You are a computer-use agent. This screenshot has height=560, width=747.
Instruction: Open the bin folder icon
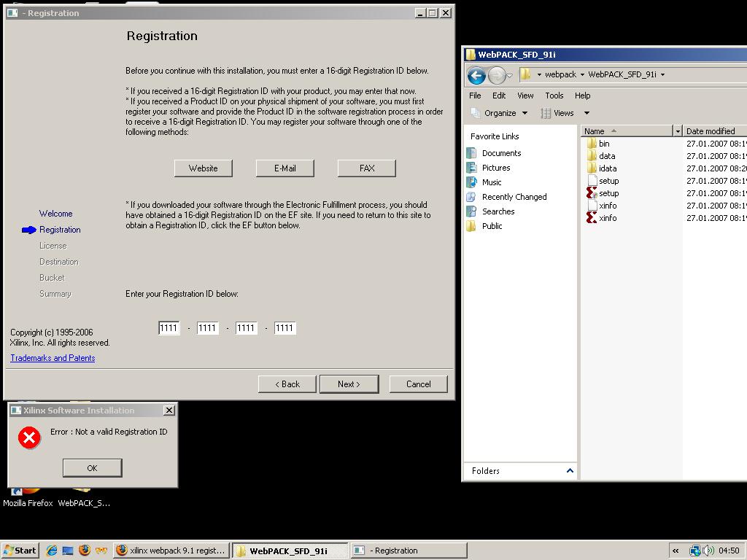click(592, 144)
